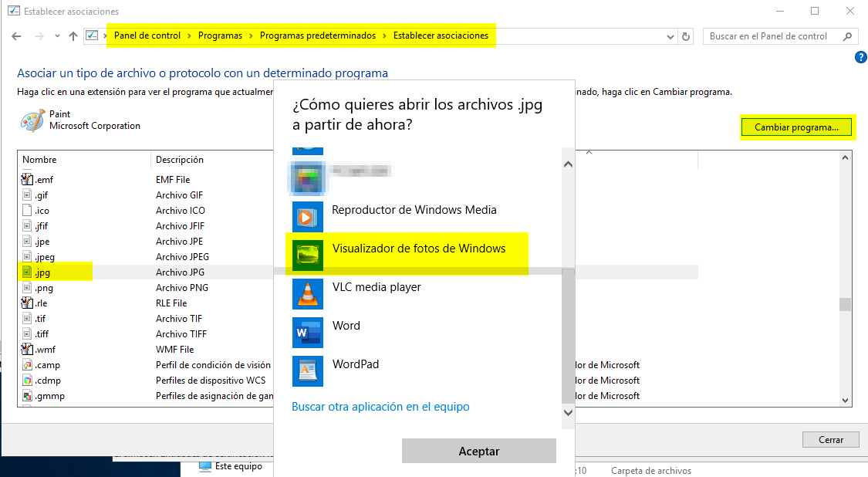
Task: Pick the Word application icon
Action: click(x=307, y=333)
